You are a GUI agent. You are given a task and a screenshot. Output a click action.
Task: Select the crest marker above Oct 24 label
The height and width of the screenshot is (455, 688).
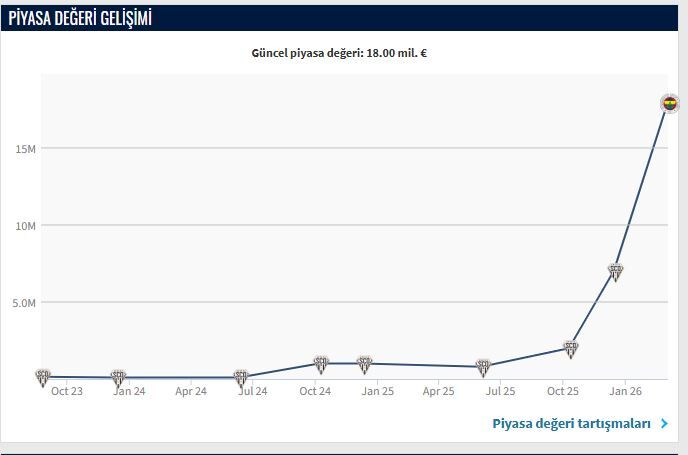321,363
